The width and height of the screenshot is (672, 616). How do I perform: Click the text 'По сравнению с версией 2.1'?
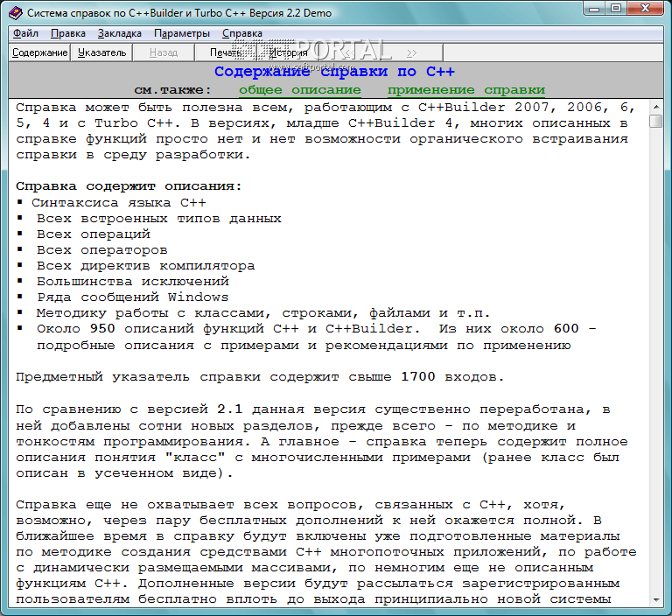pos(129,409)
